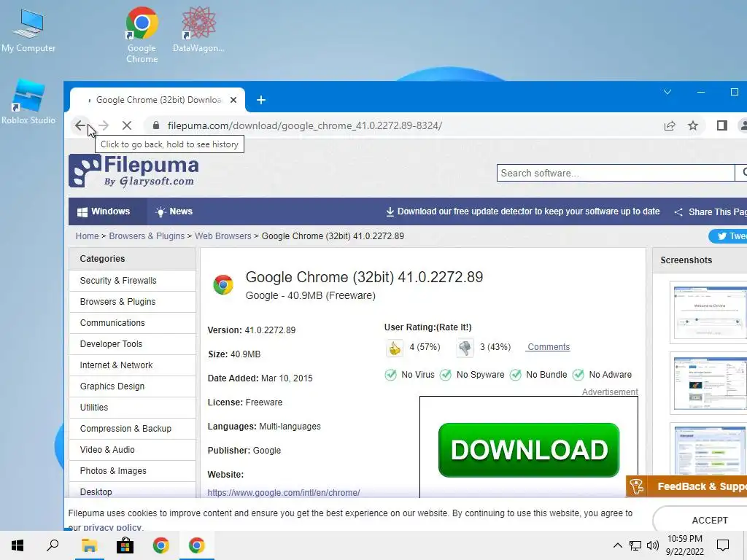Open notification center icon
Image resolution: width=747 pixels, height=560 pixels.
[x=723, y=545]
